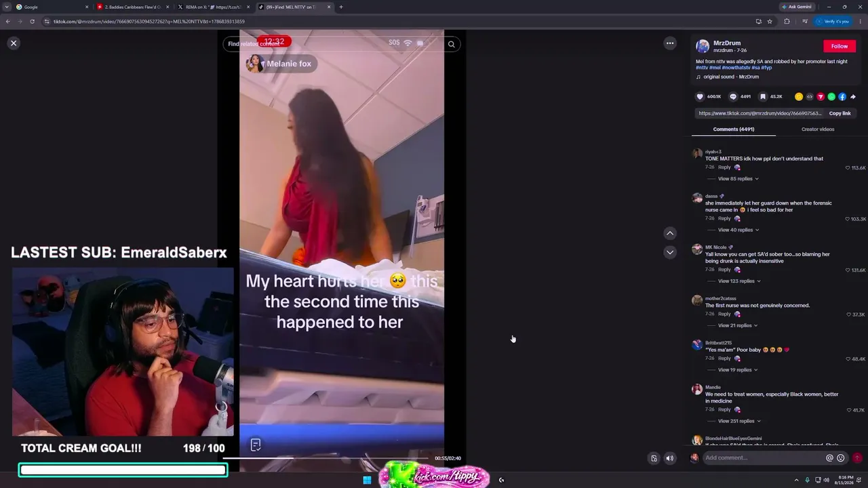Click the yellow repost icon
868x488 pixels.
pos(799,97)
